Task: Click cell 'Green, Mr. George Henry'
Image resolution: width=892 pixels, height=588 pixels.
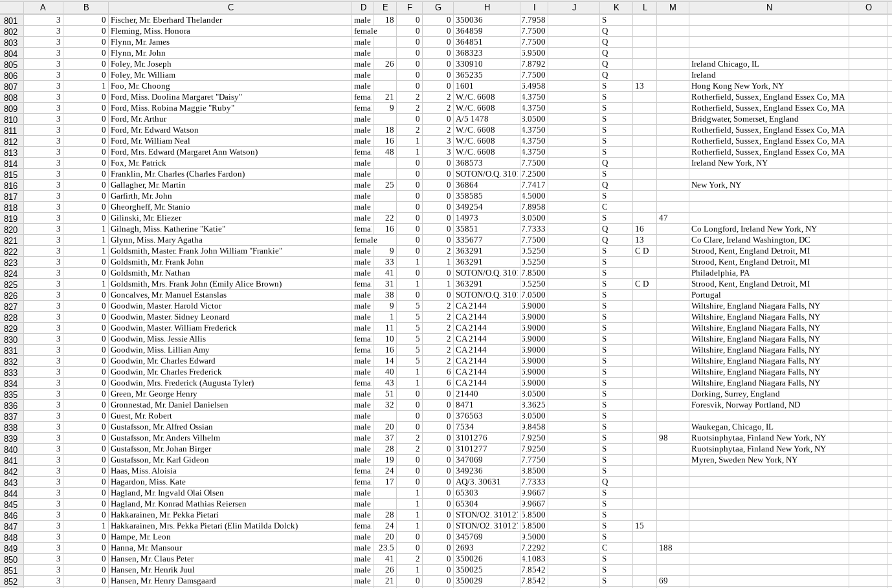Action: point(230,394)
